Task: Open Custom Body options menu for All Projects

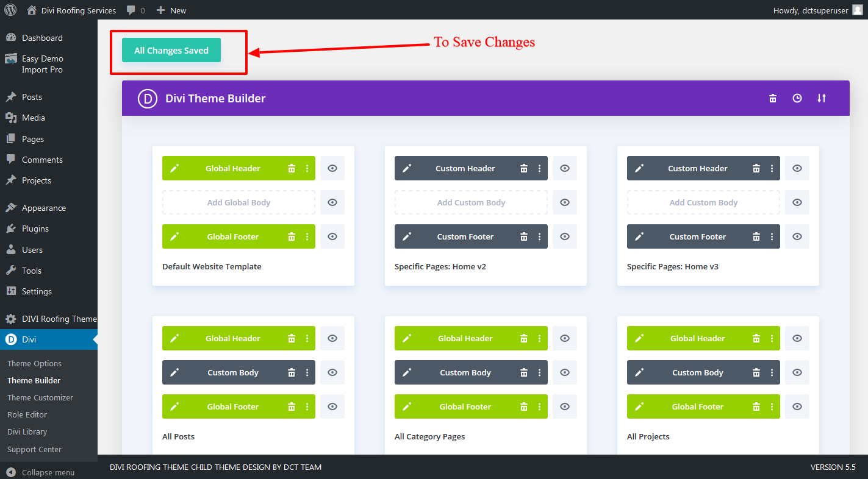Action: click(x=772, y=372)
